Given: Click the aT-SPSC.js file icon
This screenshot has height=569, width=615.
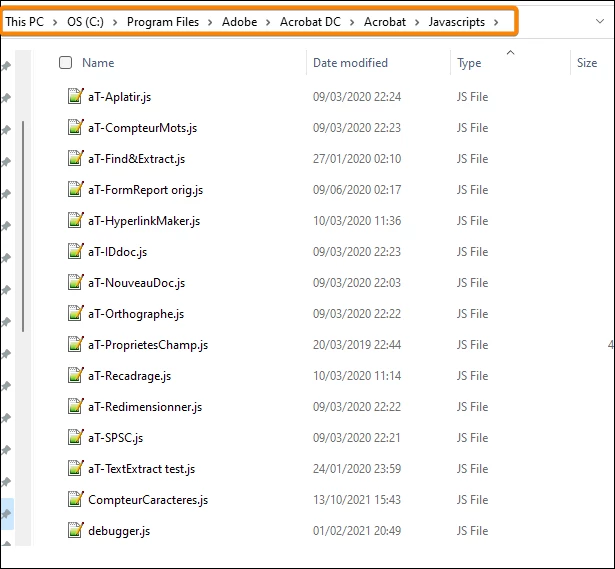Looking at the screenshot, I should pyautogui.click(x=75, y=437).
